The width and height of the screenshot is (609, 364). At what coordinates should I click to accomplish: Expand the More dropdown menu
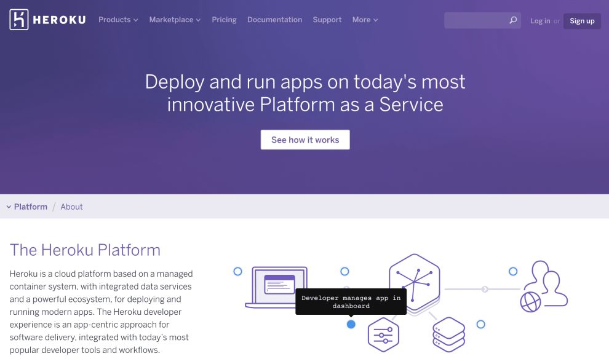click(x=365, y=20)
